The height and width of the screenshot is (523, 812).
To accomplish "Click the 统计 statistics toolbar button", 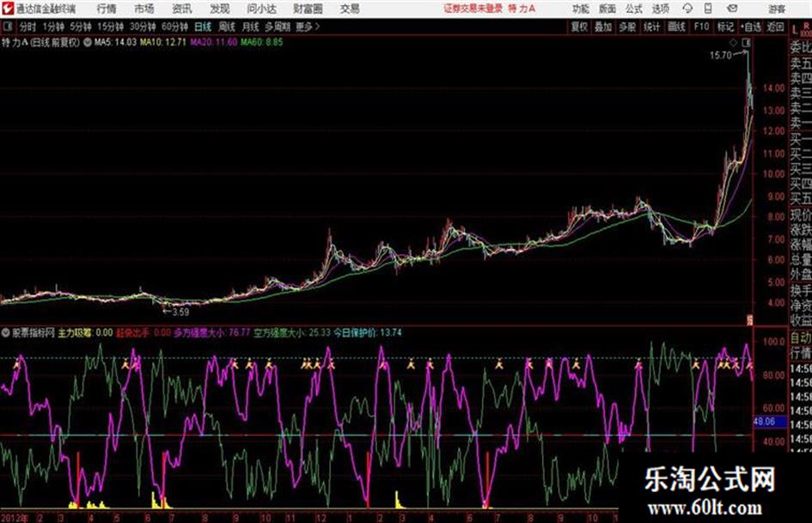I will 651,27.
